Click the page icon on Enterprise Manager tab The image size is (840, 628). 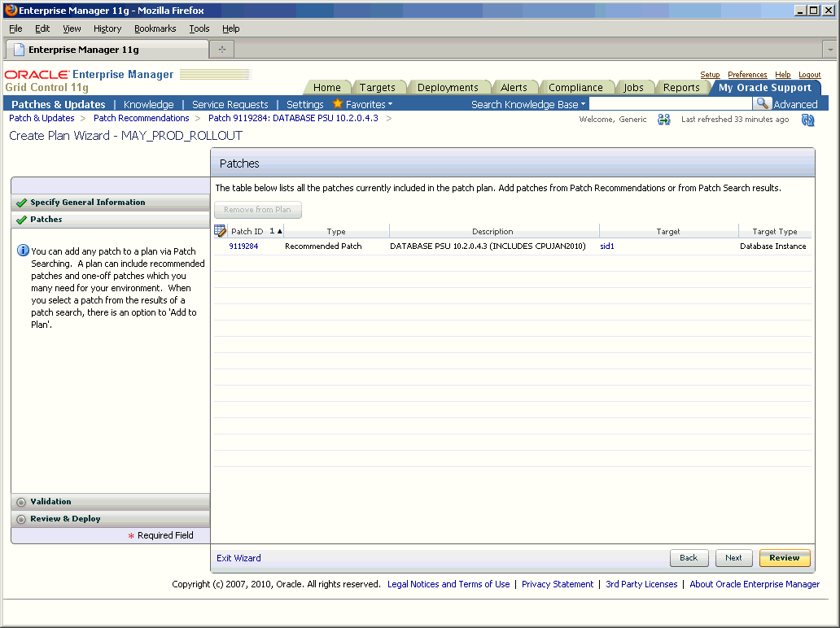coord(19,50)
